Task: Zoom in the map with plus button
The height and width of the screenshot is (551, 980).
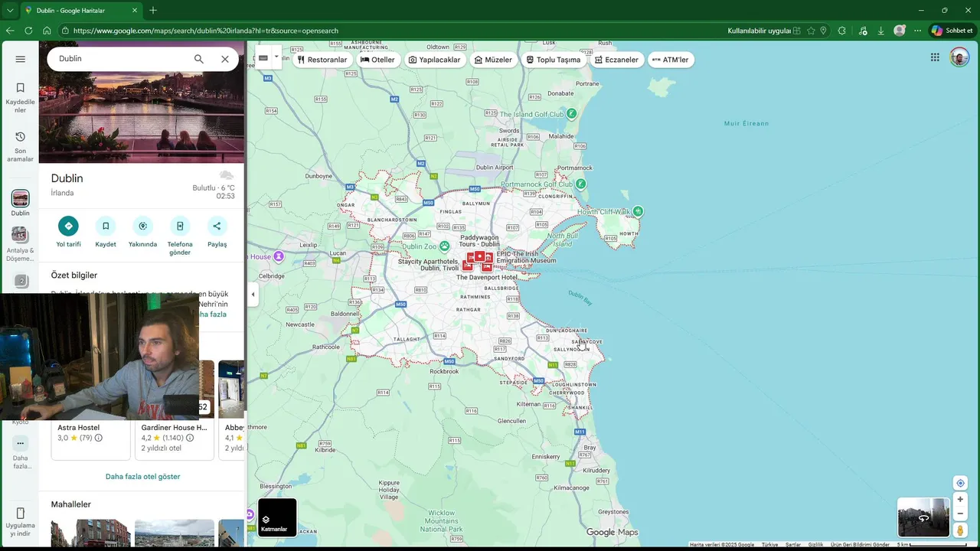Action: (x=960, y=500)
